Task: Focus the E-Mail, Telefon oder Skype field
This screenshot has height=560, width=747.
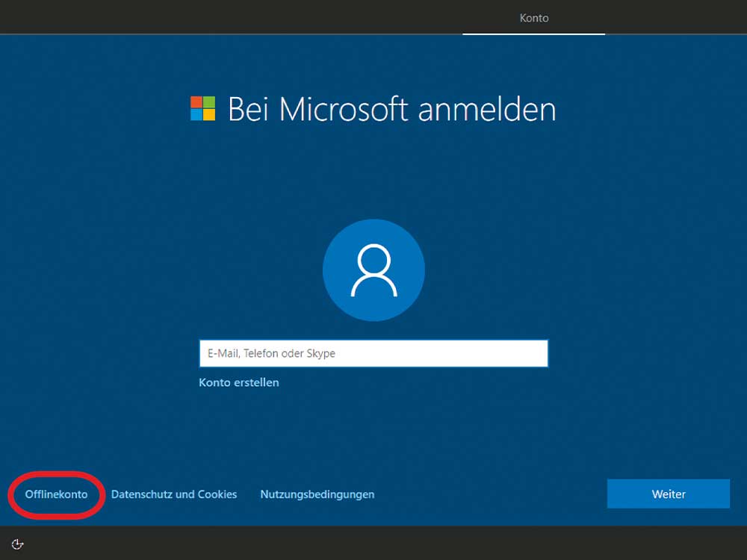Action: 373,354
